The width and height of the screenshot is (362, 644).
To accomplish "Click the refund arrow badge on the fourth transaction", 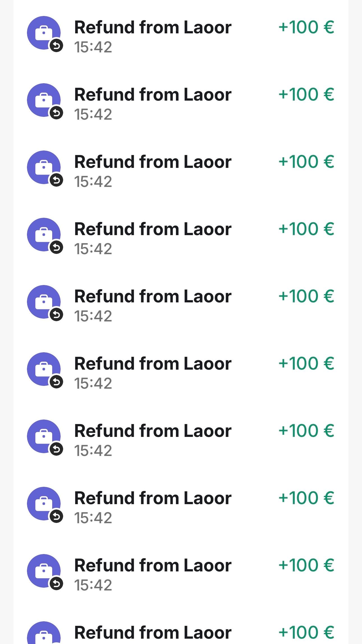I will point(56,247).
